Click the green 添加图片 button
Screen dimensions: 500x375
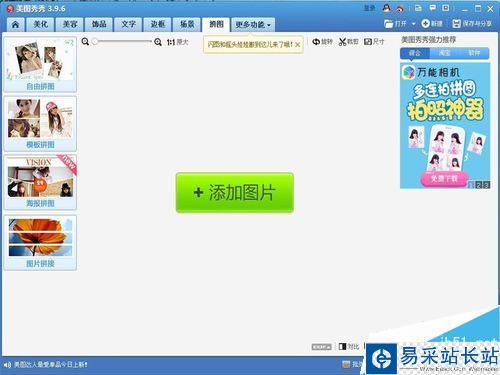(235, 192)
